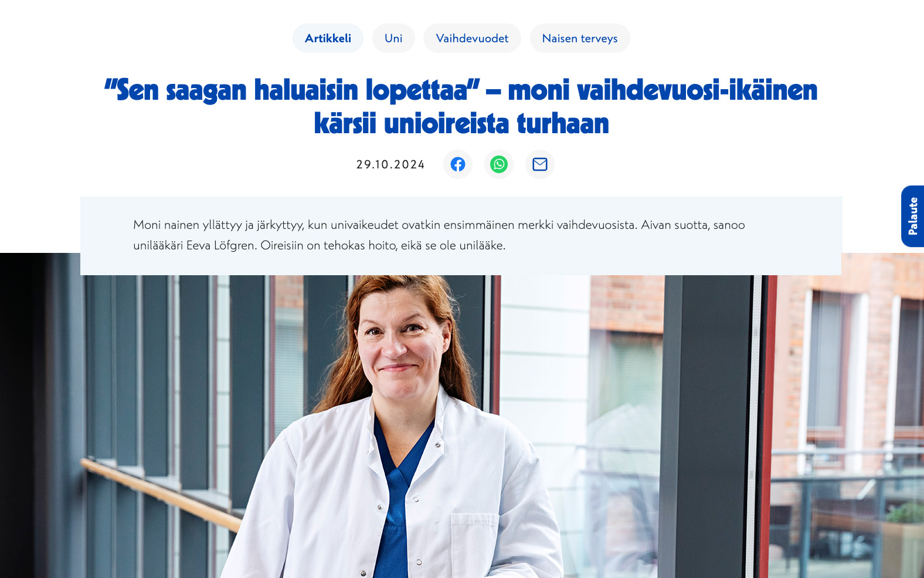
Task: Click the word "vaihdevuosi-ikäinen" in the headline
Action: (x=697, y=90)
